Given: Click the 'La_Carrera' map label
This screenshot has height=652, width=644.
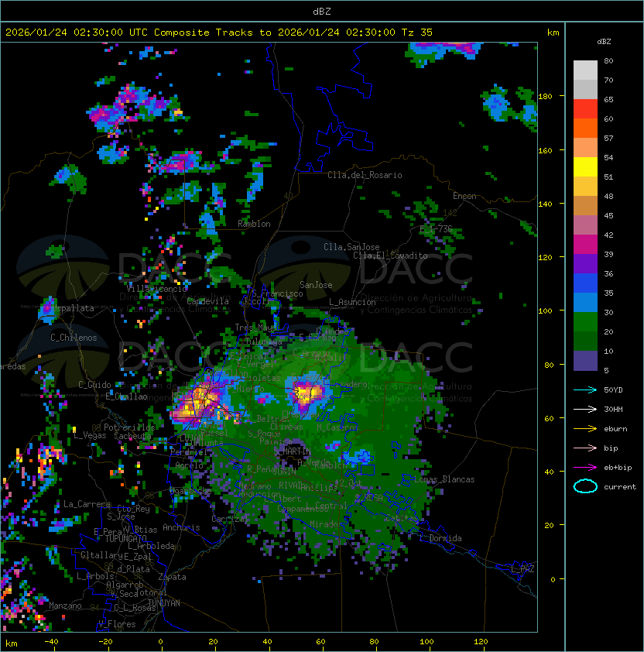Looking at the screenshot, I should [x=87, y=504].
